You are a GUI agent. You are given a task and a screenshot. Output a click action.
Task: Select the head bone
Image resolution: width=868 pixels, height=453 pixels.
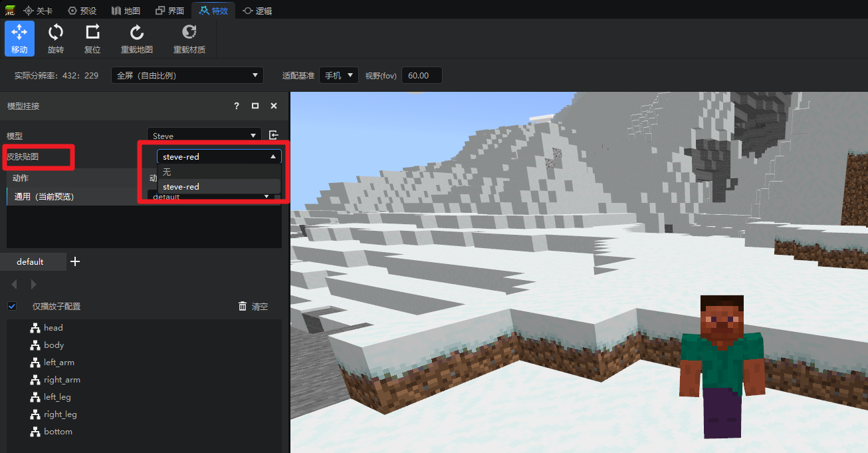coord(47,328)
